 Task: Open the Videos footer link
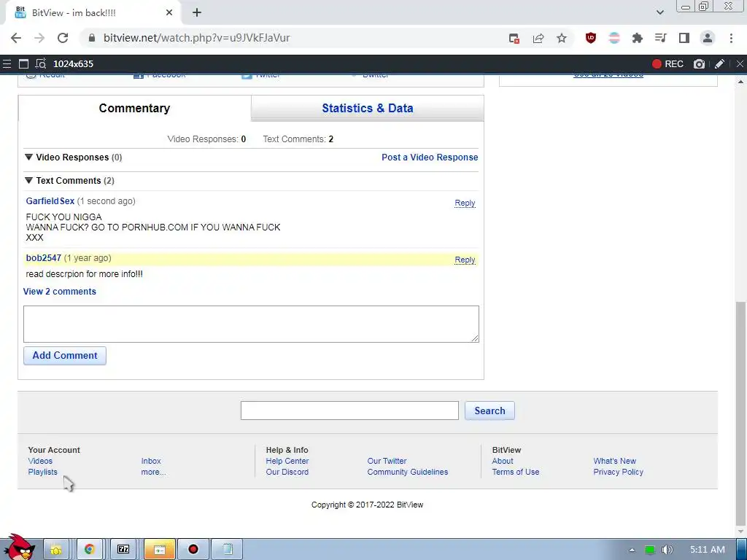pyautogui.click(x=40, y=461)
